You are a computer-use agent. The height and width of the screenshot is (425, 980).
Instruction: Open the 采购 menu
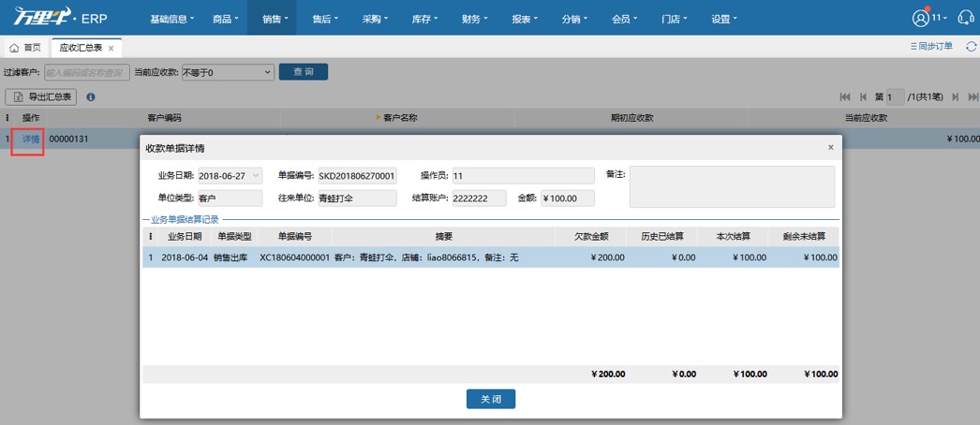pyautogui.click(x=375, y=19)
